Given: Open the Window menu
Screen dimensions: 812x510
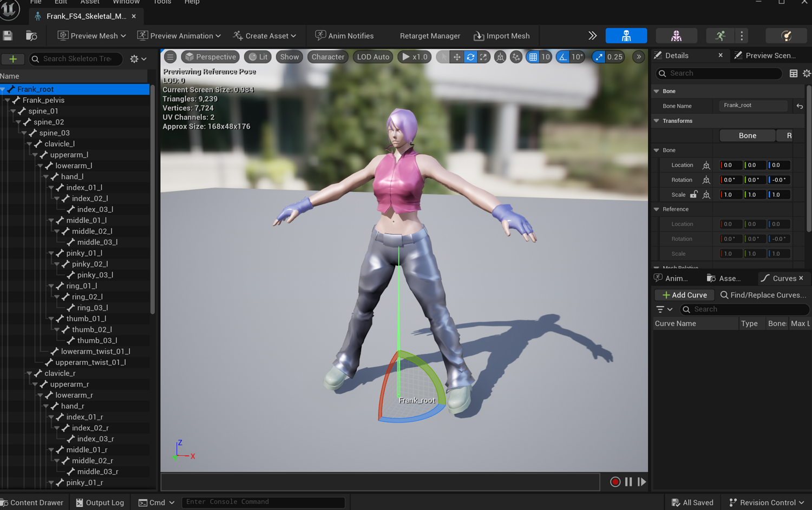Looking at the screenshot, I should 126,2.
